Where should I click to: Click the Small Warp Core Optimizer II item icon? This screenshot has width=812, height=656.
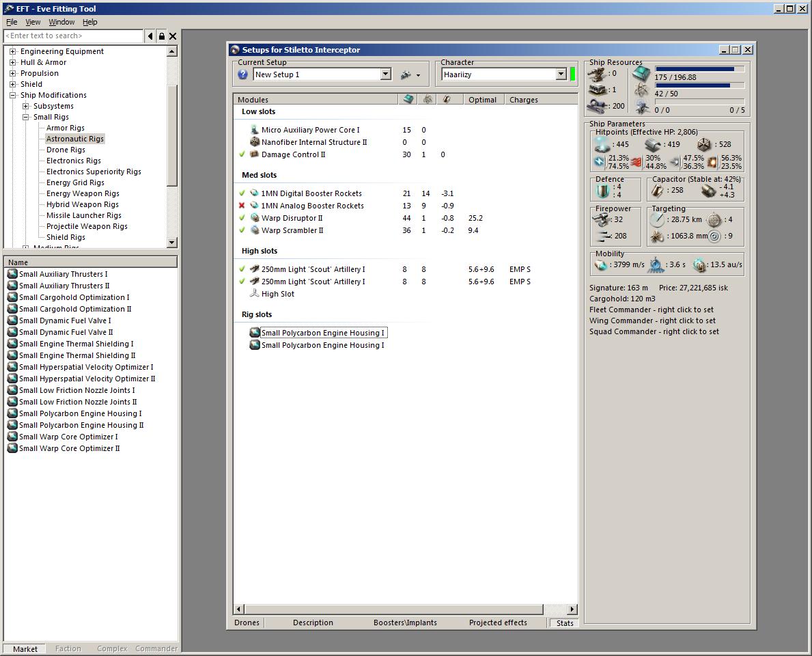click(12, 448)
